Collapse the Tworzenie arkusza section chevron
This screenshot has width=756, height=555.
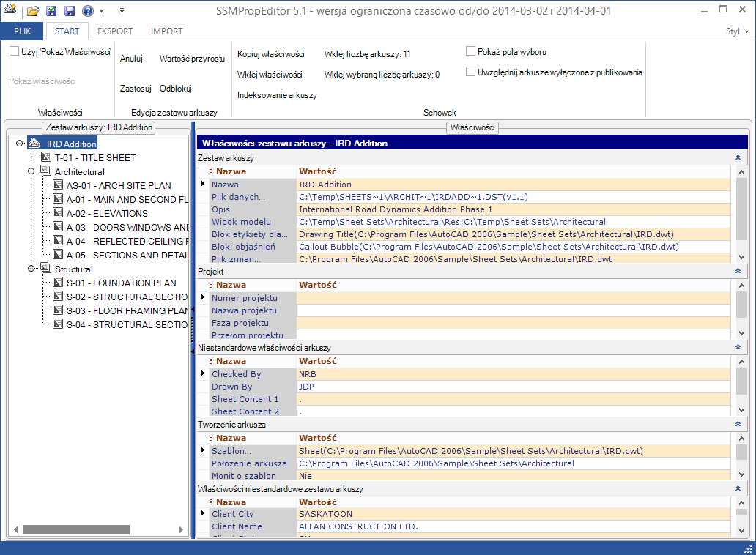coord(738,425)
